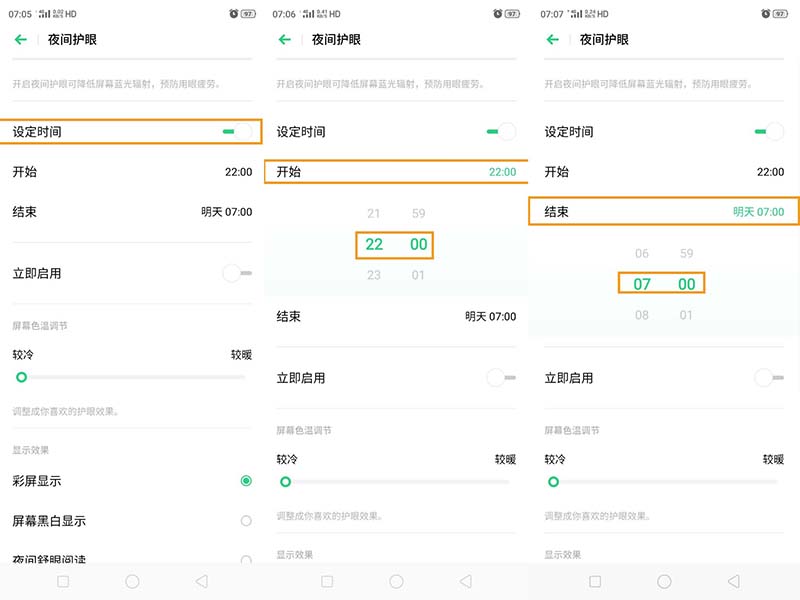Tap color temperature slider in left screen

pos(132,377)
